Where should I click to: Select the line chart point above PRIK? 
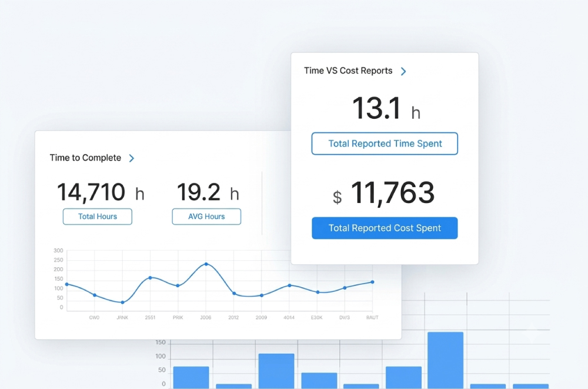tap(178, 286)
